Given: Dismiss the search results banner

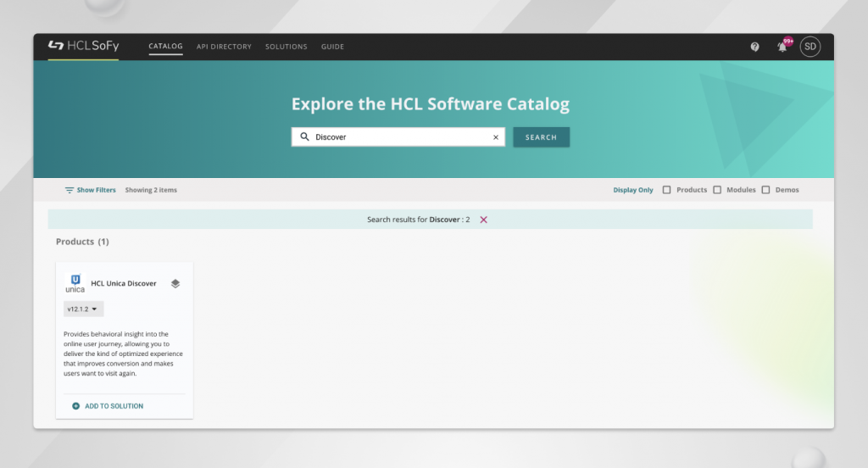Looking at the screenshot, I should [x=483, y=220].
